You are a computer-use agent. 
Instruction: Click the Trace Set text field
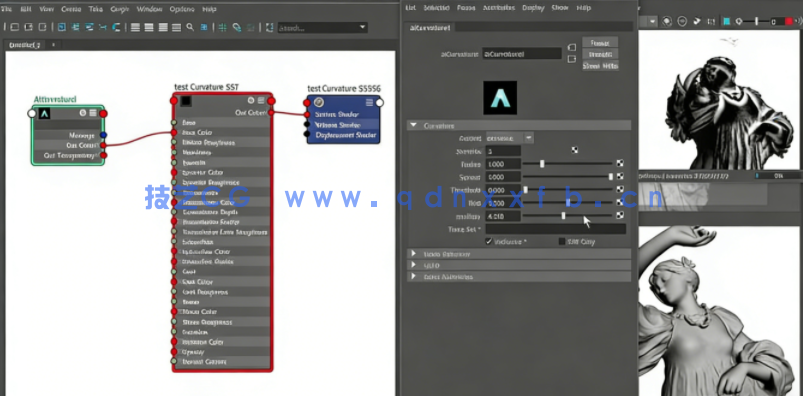(556, 229)
